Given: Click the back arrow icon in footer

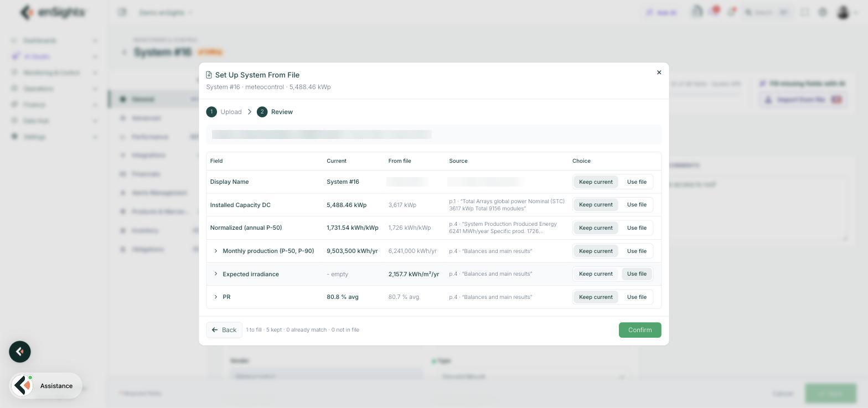Looking at the screenshot, I should [215, 330].
